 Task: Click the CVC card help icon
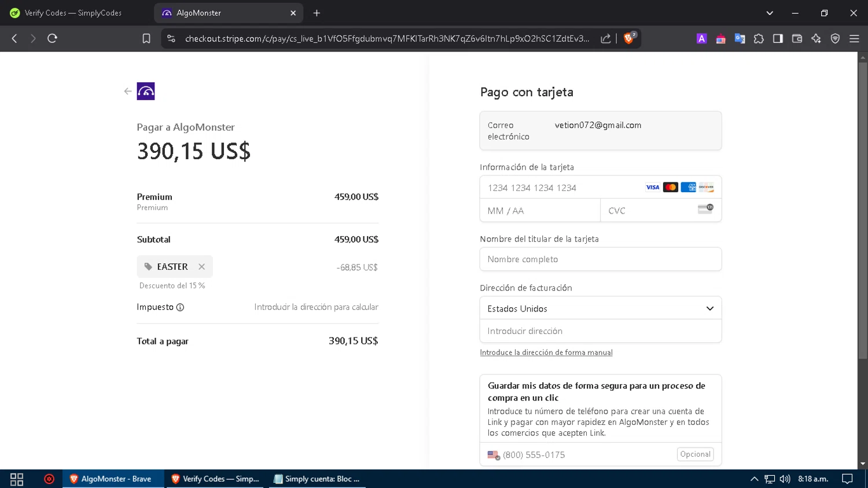(x=705, y=209)
